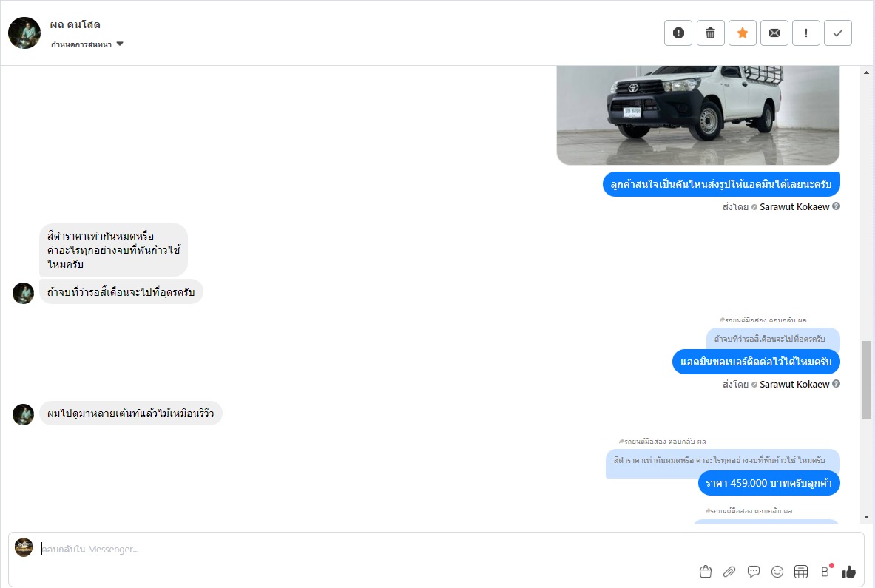Open the shopping bag products icon

(x=706, y=572)
